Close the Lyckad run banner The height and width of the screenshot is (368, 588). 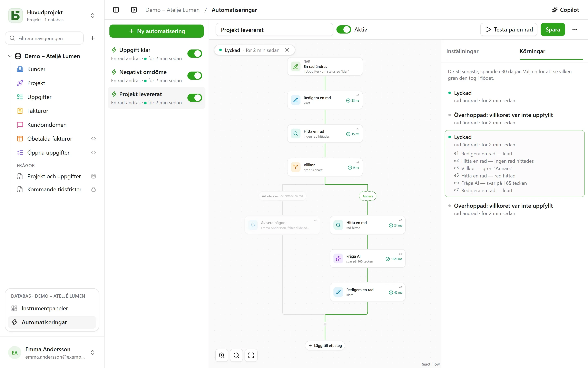coord(287,50)
